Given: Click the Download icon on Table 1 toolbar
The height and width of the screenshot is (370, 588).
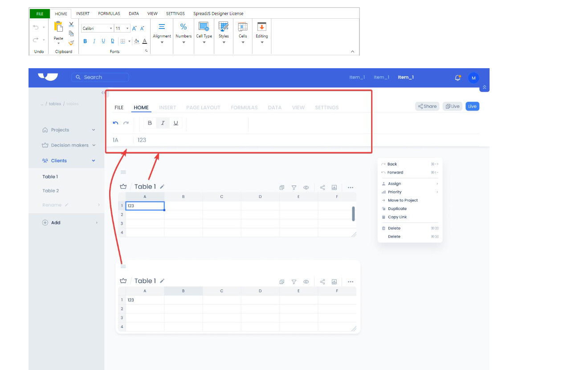Looking at the screenshot, I should [335, 187].
